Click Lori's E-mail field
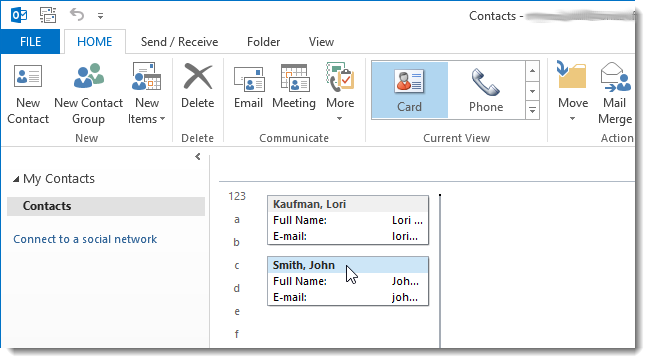This screenshot has height=363, width=650. tap(348, 236)
